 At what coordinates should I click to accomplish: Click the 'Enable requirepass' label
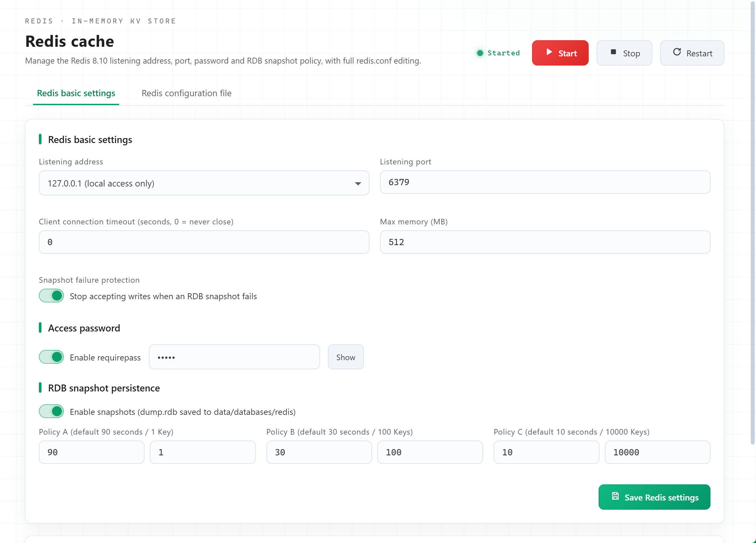point(105,358)
